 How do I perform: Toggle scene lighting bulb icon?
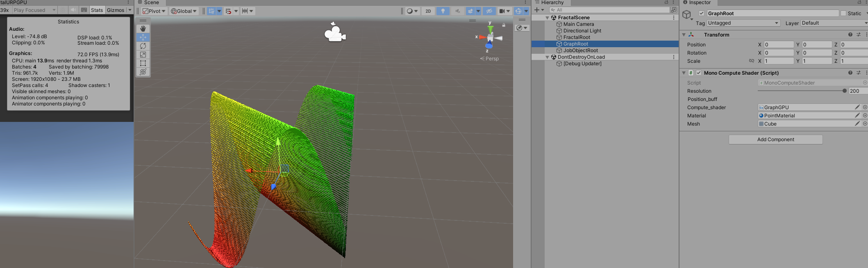(x=443, y=11)
